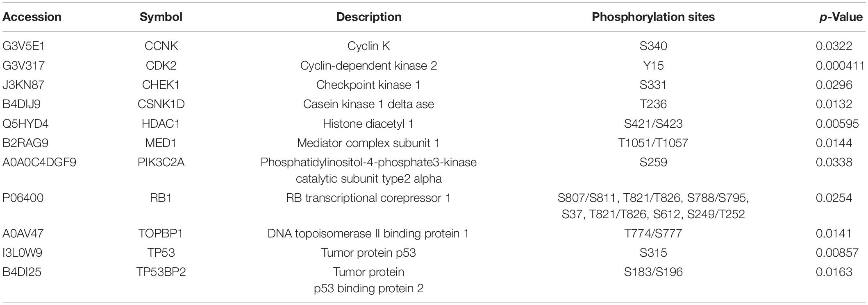
Task: Click the Checkpoint kinase 1 description
Action: [x=368, y=85]
